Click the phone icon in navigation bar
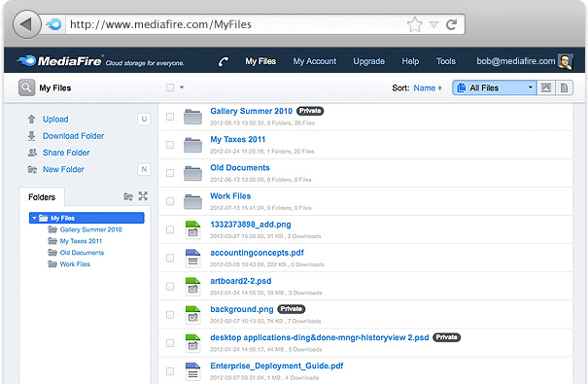This screenshot has width=588, height=384. [x=224, y=61]
